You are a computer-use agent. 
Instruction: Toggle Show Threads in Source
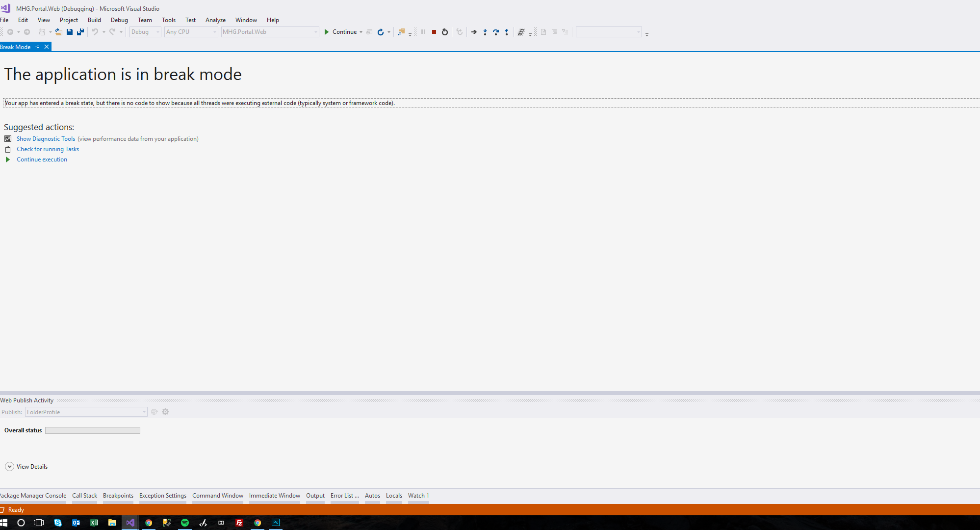pos(522,32)
